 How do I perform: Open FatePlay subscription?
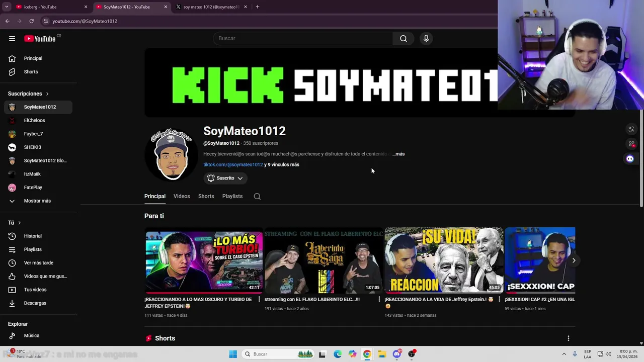click(38, 188)
